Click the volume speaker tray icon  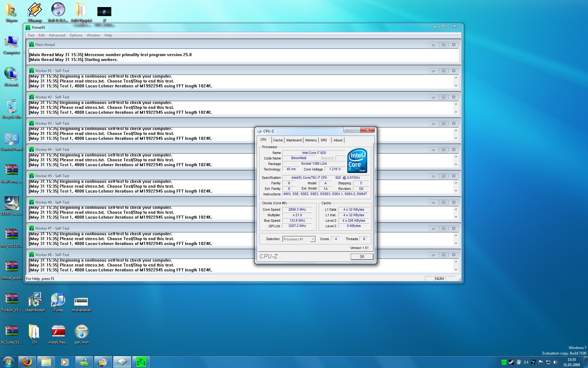[556, 362]
